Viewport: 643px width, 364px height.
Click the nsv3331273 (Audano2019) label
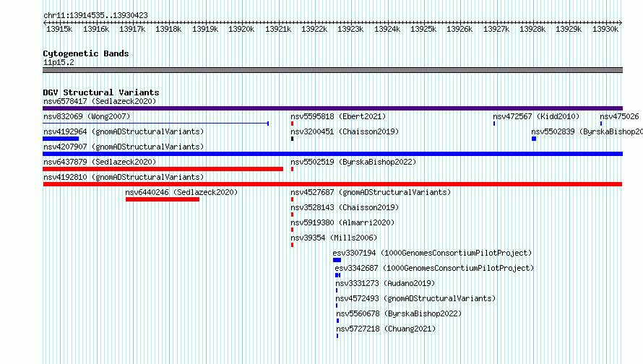coord(385,283)
